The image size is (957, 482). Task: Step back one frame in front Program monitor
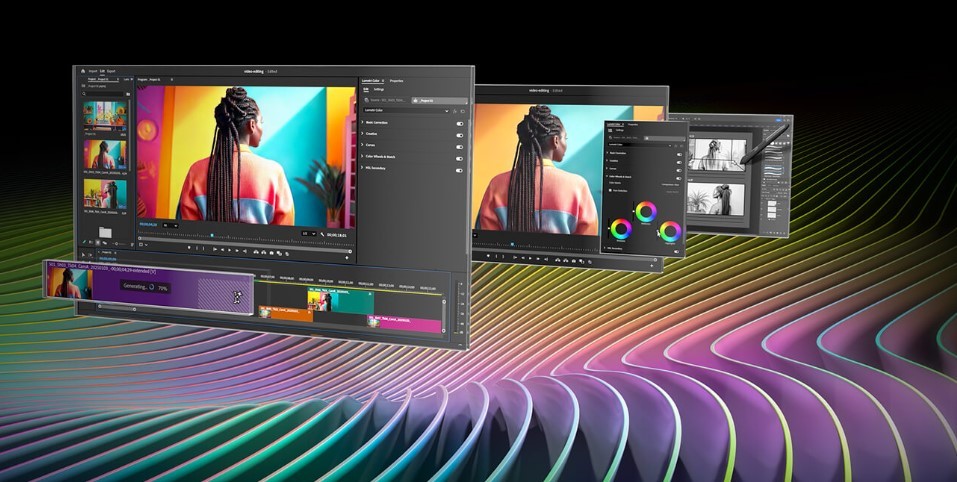(x=222, y=250)
